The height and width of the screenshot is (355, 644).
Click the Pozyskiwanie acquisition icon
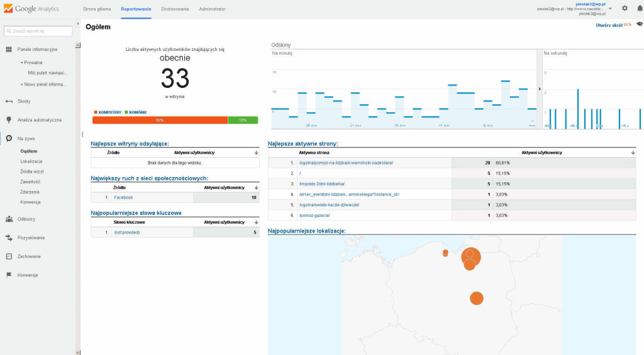coord(9,238)
